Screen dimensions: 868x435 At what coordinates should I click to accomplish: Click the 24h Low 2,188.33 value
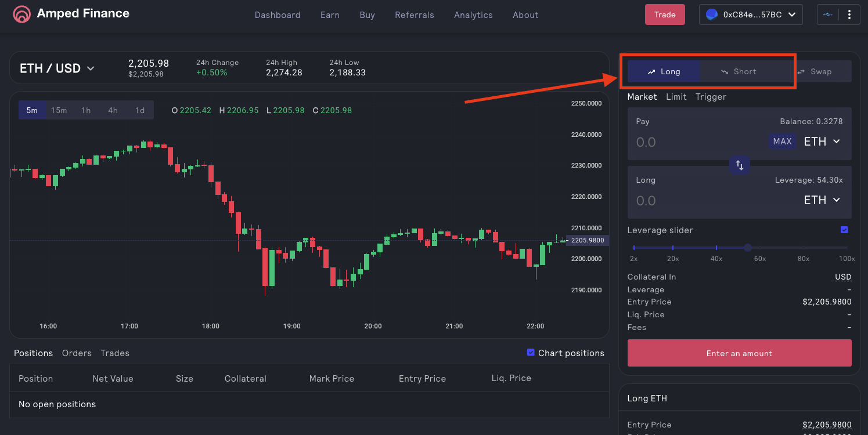tap(347, 72)
